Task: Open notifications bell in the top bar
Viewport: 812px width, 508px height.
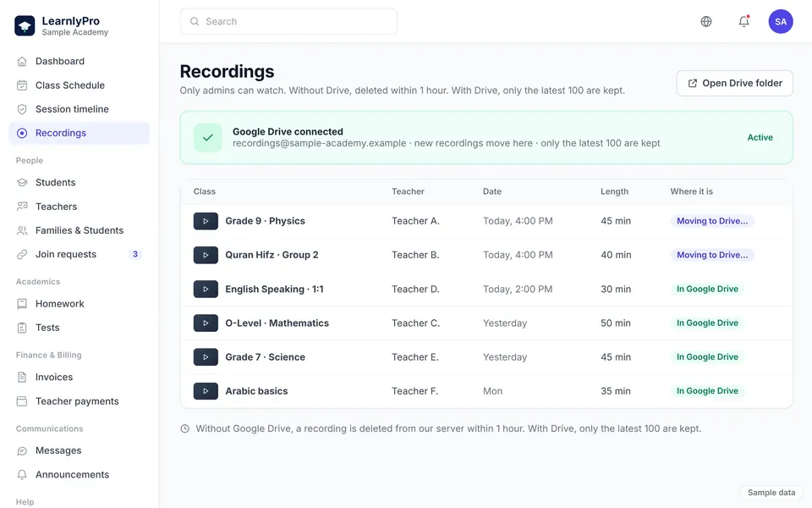Action: click(x=743, y=21)
